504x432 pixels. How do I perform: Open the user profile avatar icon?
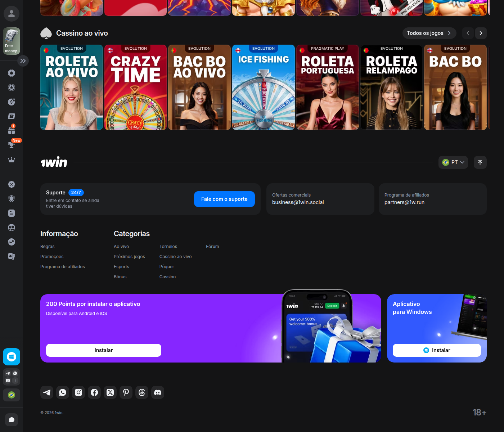(12, 14)
